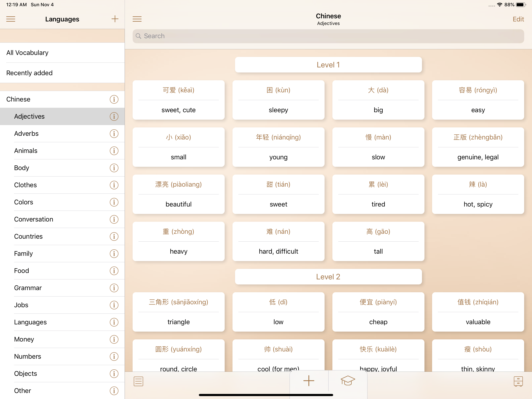Show info for Countries category
Screen dimensions: 532x399
114,236
